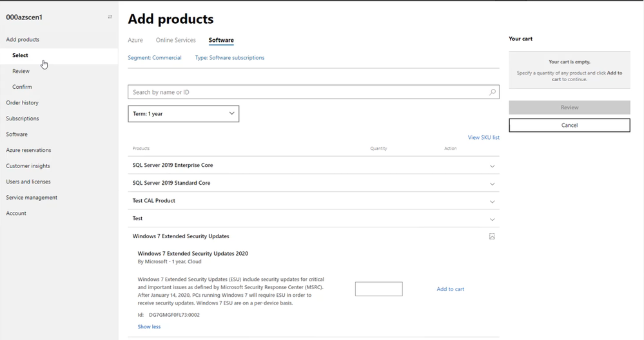Click the search magnifier icon
Image resolution: width=644 pixels, height=340 pixels.
492,92
